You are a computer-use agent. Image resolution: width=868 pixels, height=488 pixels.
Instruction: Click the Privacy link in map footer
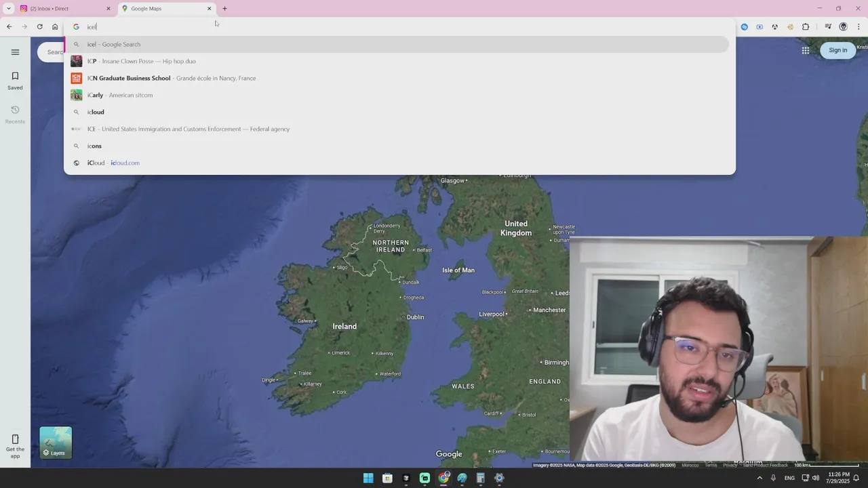pyautogui.click(x=730, y=465)
